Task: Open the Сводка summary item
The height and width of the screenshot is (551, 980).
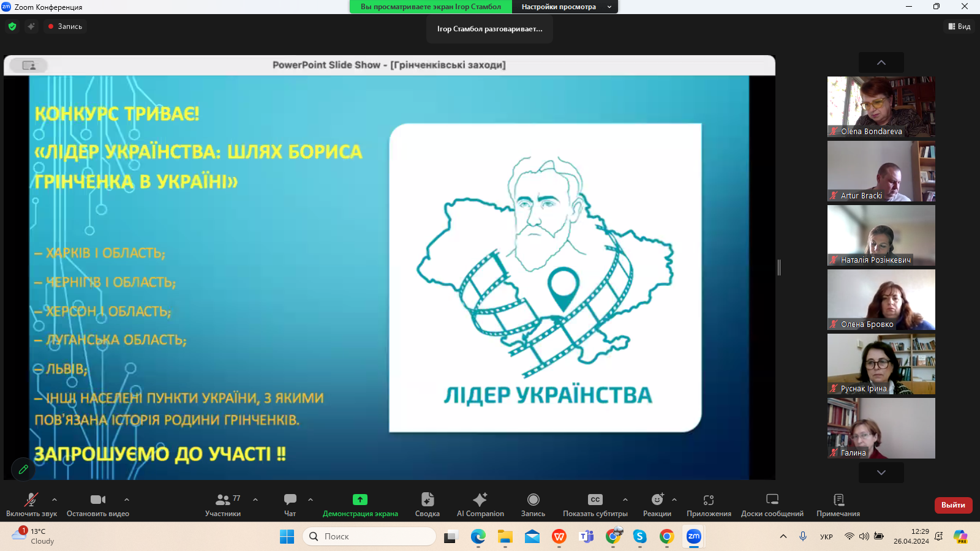Action: [x=427, y=504]
